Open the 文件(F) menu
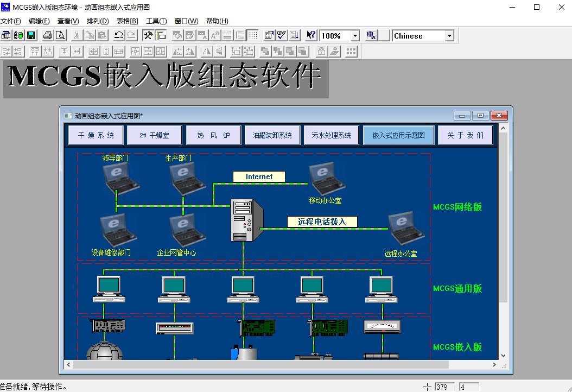The height and width of the screenshot is (392, 572). 11,21
